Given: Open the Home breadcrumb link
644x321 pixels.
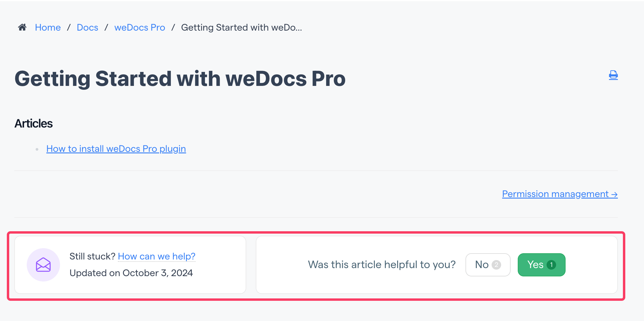Looking at the screenshot, I should point(48,27).
